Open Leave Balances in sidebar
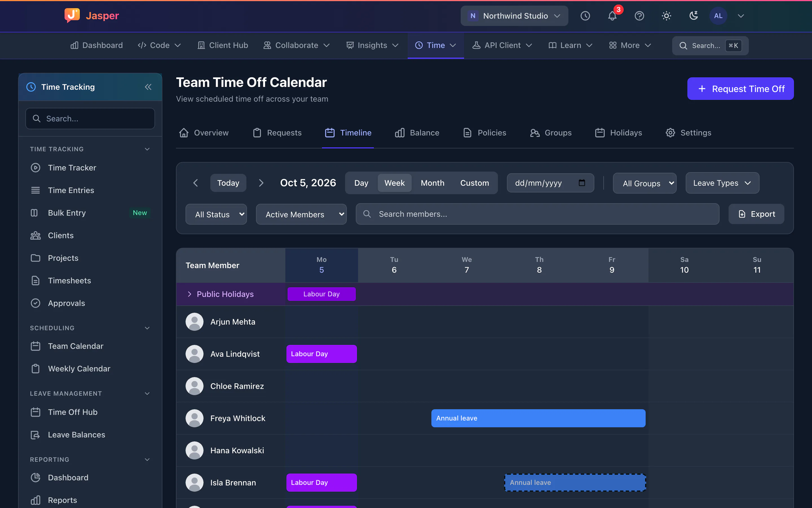The height and width of the screenshot is (508, 812). pyautogui.click(x=90, y=434)
